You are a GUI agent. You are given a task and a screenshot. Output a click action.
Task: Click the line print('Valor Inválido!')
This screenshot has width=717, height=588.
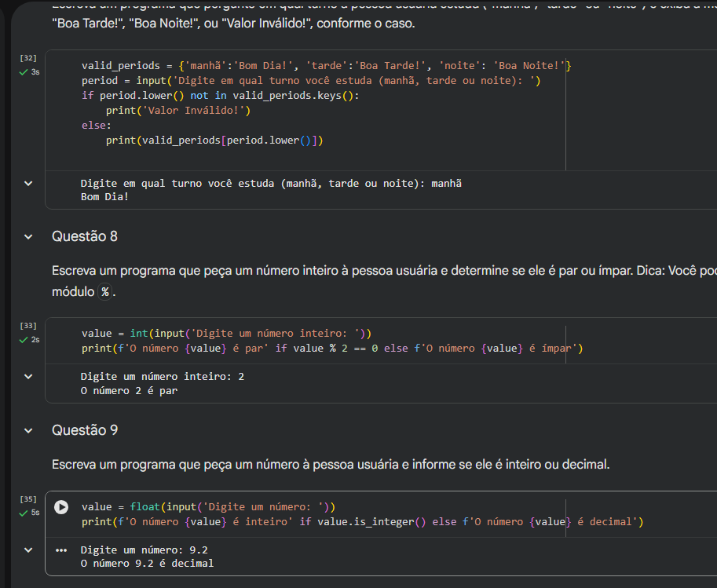178,111
